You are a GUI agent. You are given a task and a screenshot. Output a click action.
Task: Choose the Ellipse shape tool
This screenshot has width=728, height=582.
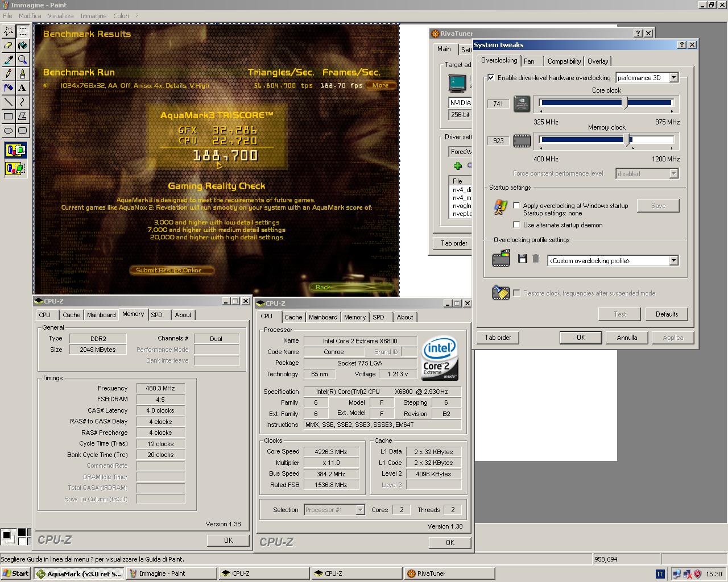pyautogui.click(x=9, y=131)
